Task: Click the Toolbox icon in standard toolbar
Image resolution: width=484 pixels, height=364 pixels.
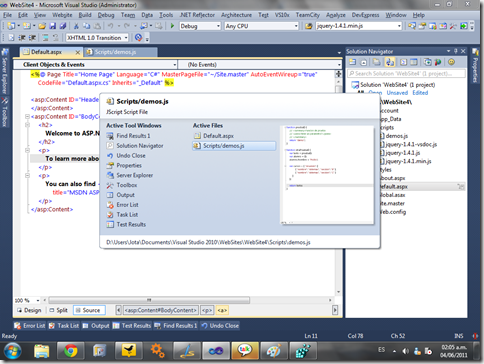Action: tap(453, 26)
